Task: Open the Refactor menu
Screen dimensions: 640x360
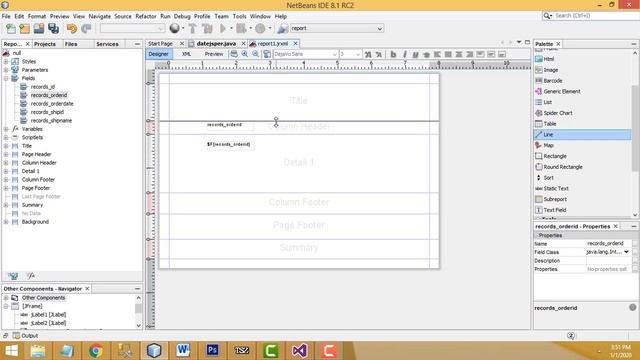Action: (146, 16)
